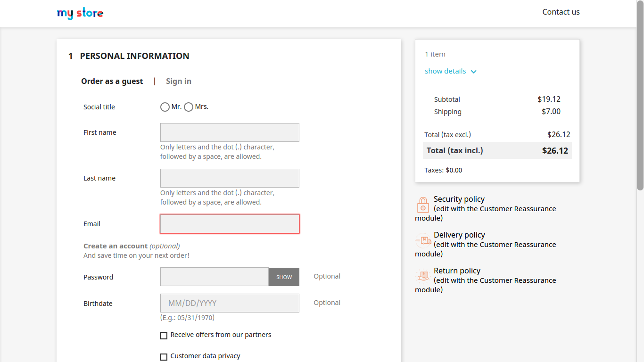Switch to the Sign in tab
Image resolution: width=644 pixels, height=362 pixels.
tap(179, 81)
